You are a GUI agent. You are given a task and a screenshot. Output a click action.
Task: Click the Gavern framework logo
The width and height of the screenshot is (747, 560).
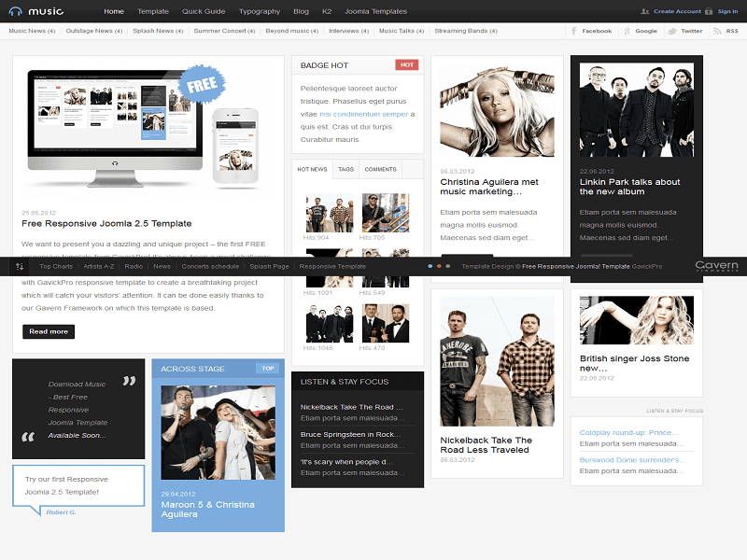point(716,266)
